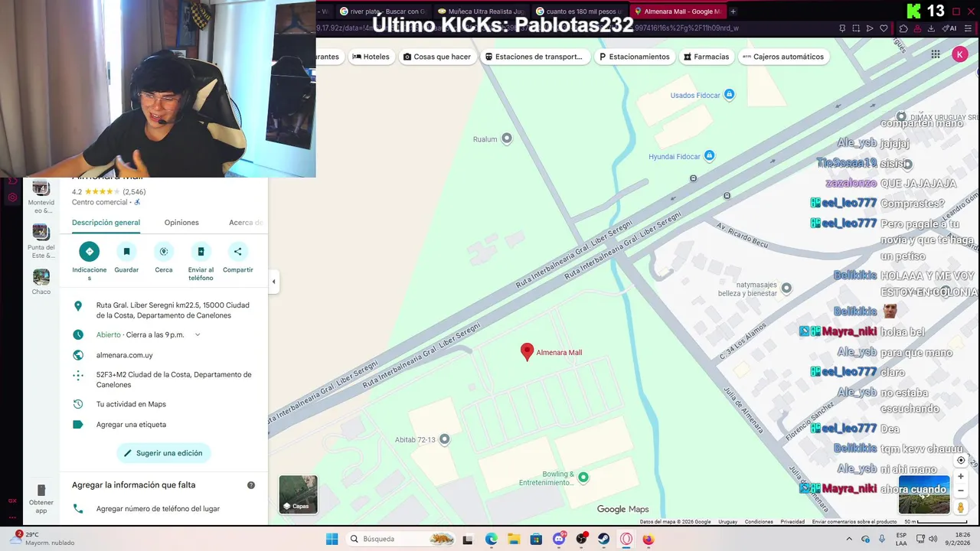
Task: Show hidden system tray icons chevron
Action: click(849, 539)
